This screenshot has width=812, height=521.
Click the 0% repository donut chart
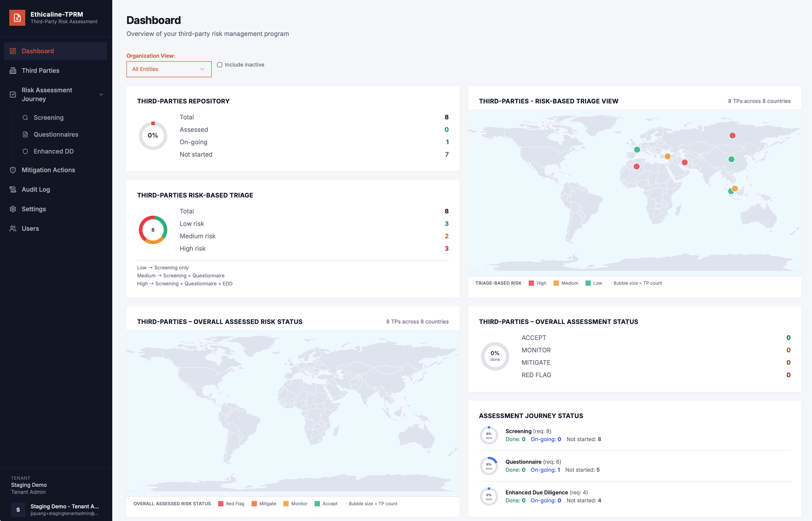(x=153, y=136)
